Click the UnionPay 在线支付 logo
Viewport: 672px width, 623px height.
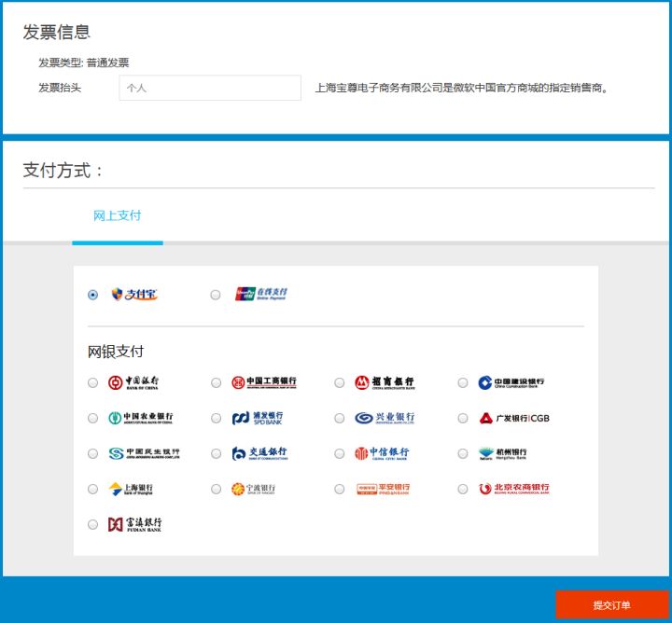pyautogui.click(x=261, y=294)
